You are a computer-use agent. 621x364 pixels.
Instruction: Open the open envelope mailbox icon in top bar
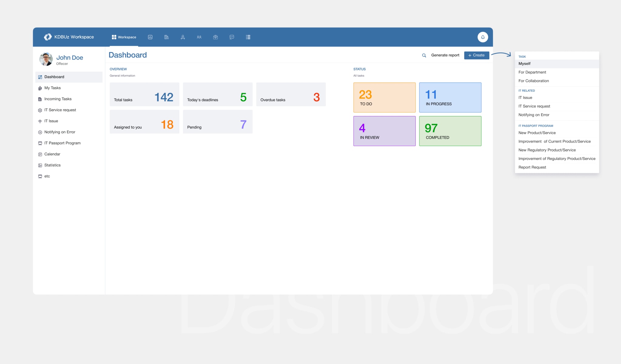tap(216, 37)
